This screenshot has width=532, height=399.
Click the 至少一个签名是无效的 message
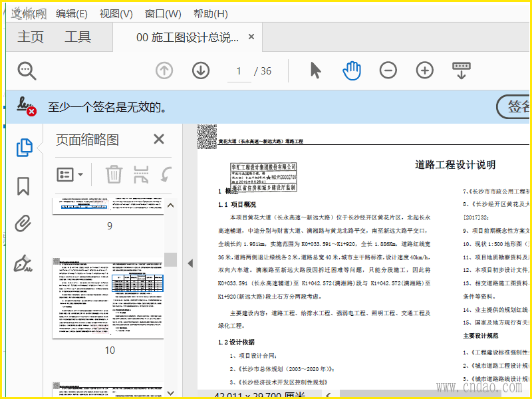coord(107,107)
